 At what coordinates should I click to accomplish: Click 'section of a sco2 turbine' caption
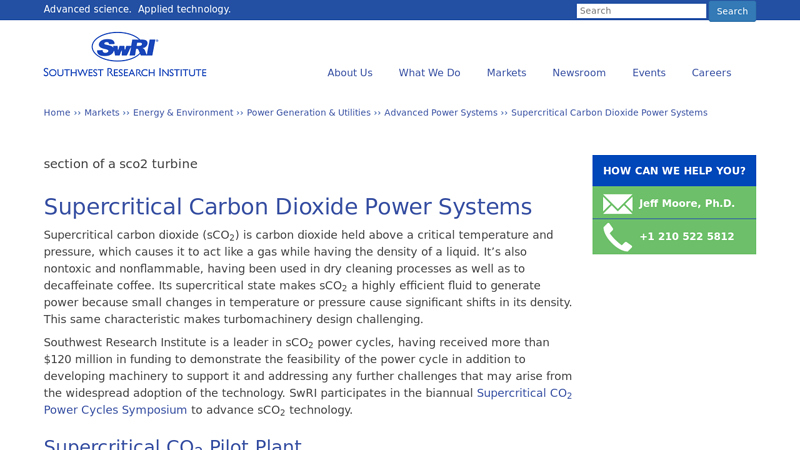[x=120, y=164]
